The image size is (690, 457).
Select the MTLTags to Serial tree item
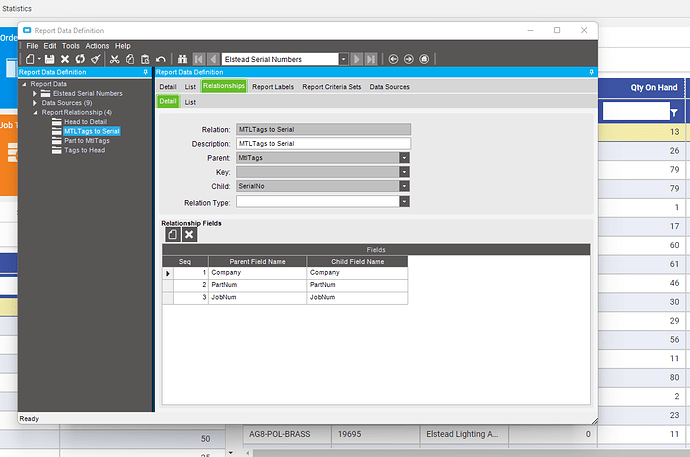pos(92,131)
